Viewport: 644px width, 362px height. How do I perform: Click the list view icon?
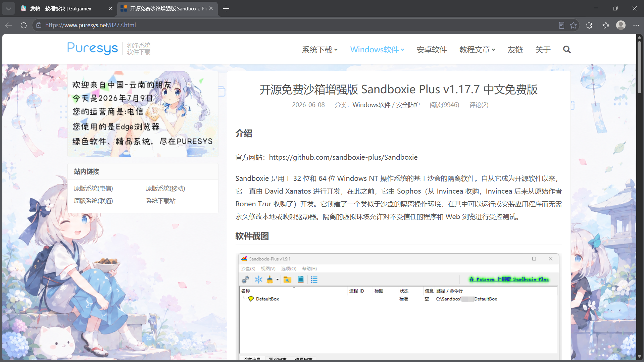314,279
